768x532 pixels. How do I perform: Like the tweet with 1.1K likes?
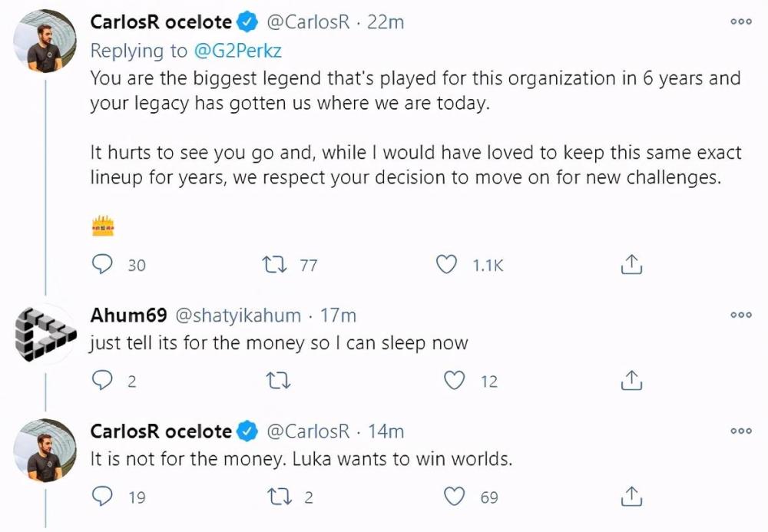point(446,265)
